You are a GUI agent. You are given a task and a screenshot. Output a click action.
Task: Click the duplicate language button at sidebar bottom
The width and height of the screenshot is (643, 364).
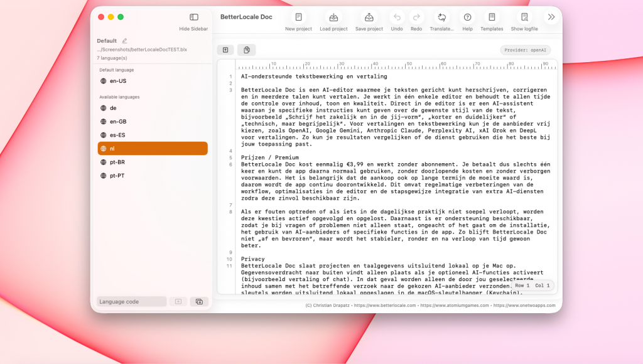199,301
